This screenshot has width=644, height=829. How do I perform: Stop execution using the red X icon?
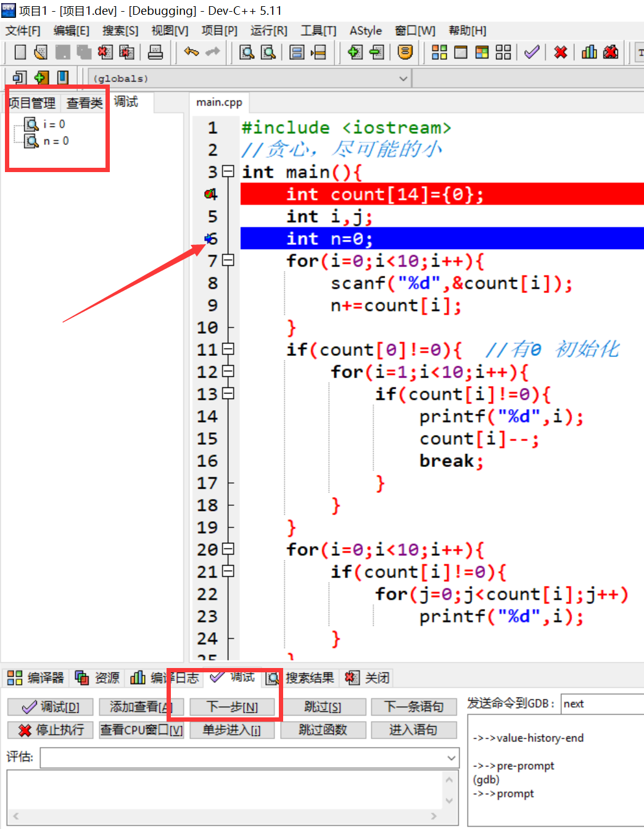click(x=560, y=52)
